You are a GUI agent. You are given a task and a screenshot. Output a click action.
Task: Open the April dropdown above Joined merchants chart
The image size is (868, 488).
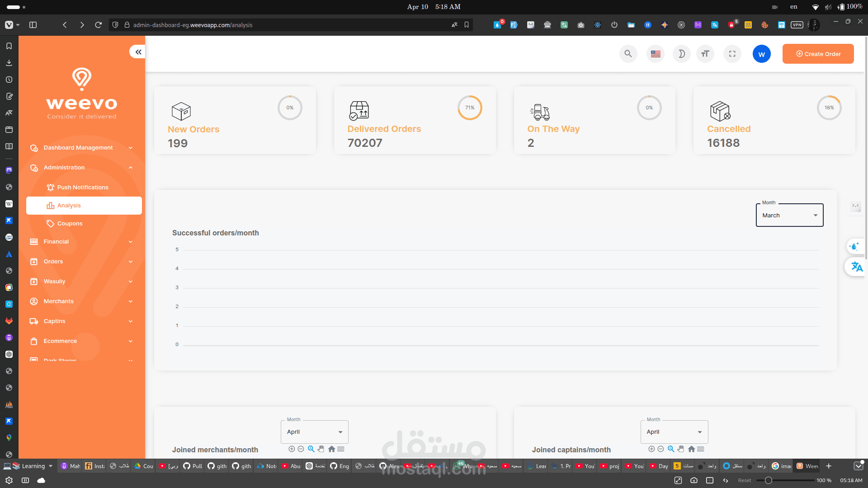point(314,432)
